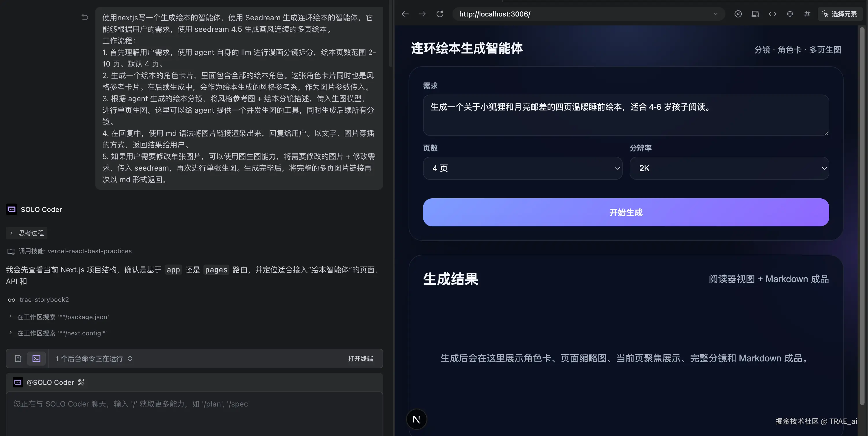The width and height of the screenshot is (868, 436).
Task: Click the 开始生成 button
Action: click(x=626, y=213)
